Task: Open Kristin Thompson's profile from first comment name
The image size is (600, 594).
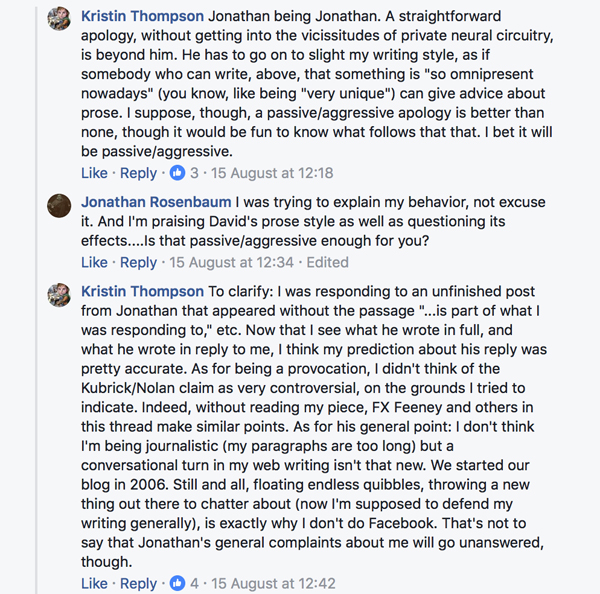Action: 143,17
